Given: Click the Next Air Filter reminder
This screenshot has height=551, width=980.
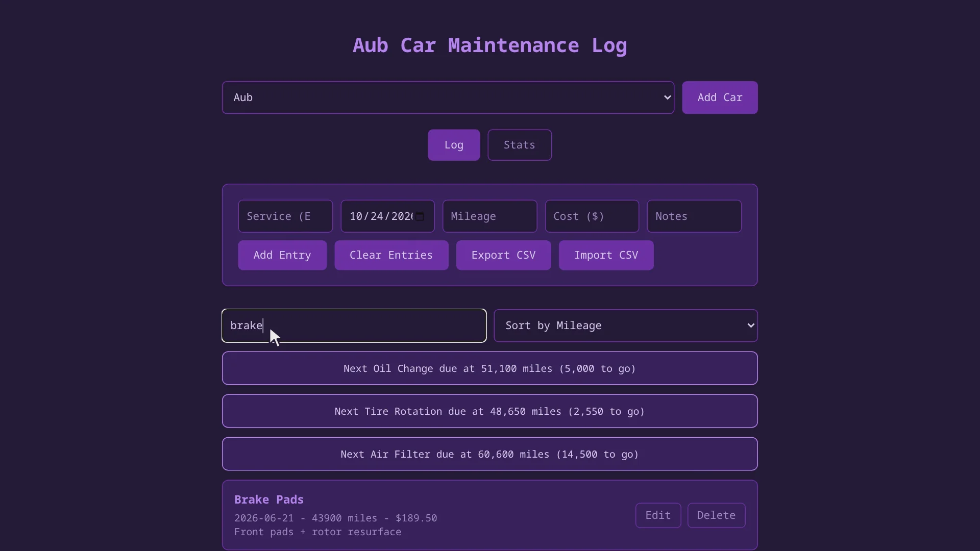Looking at the screenshot, I should [489, 454].
